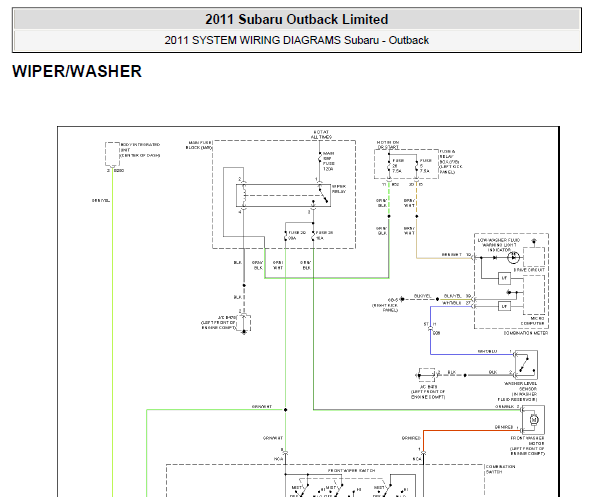Click the Combination Switch label

(x=500, y=469)
